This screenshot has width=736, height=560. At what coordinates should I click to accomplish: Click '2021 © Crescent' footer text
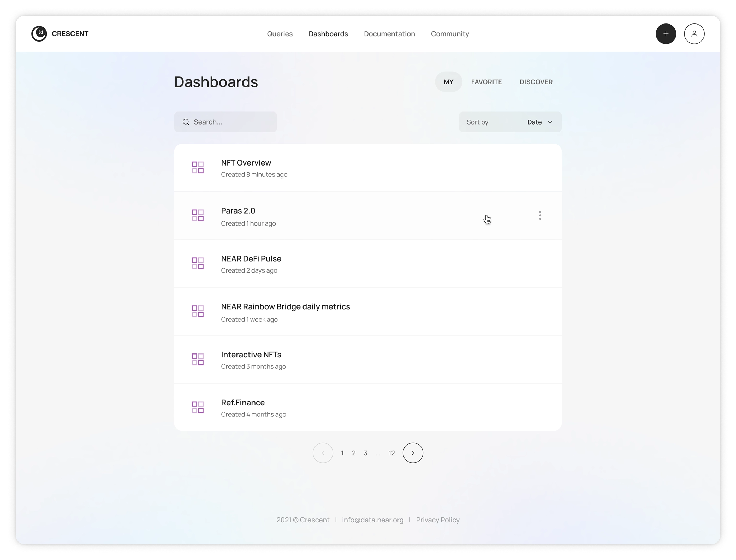302,520
